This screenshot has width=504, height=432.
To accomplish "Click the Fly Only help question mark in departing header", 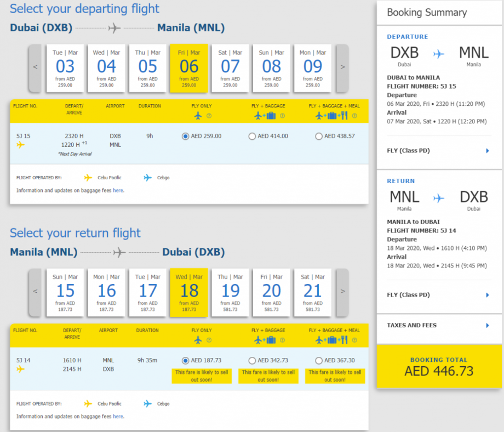I will click(x=209, y=116).
